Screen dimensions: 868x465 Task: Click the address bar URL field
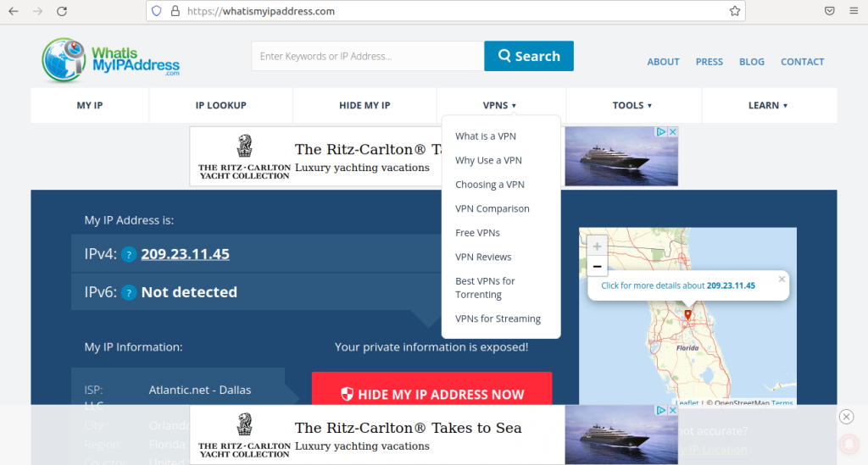point(446,11)
